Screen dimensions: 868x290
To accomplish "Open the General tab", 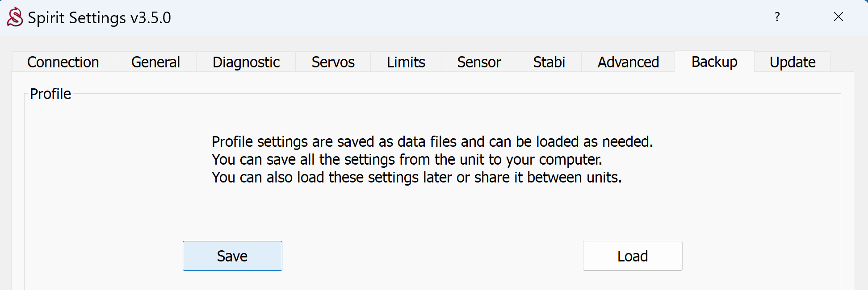I will tap(155, 62).
